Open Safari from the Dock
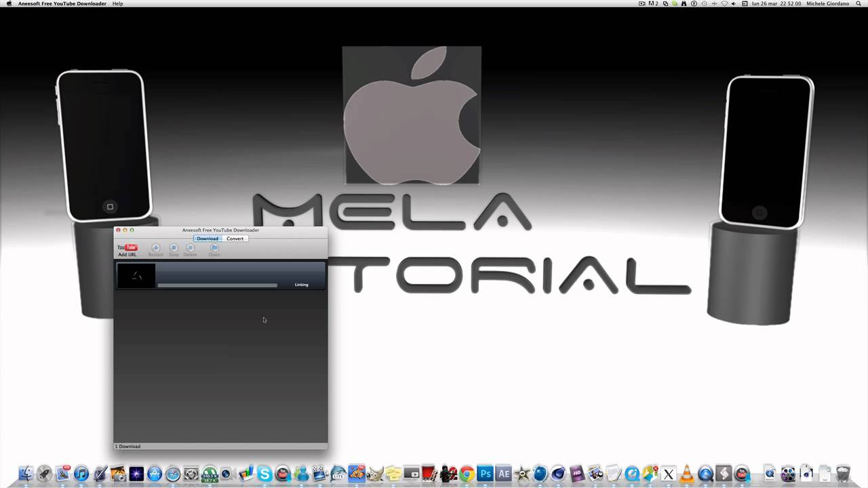868x488 pixels. (173, 473)
